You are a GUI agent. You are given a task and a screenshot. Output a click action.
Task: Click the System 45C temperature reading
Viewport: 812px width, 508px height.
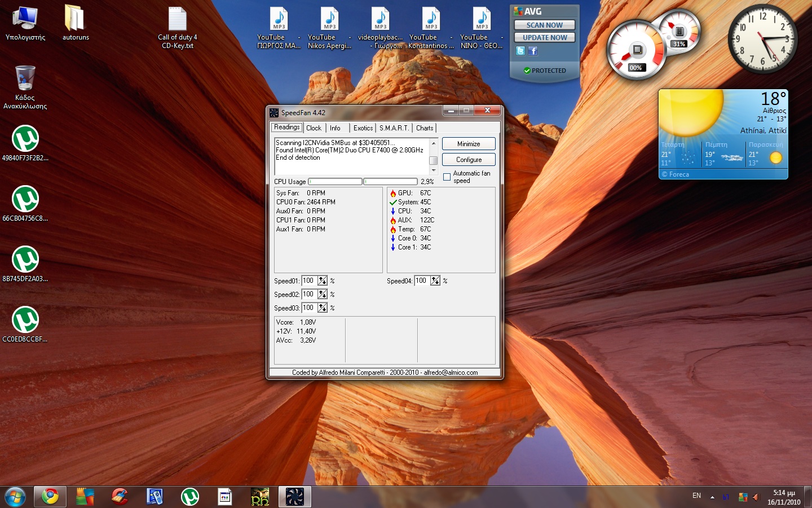tap(411, 202)
